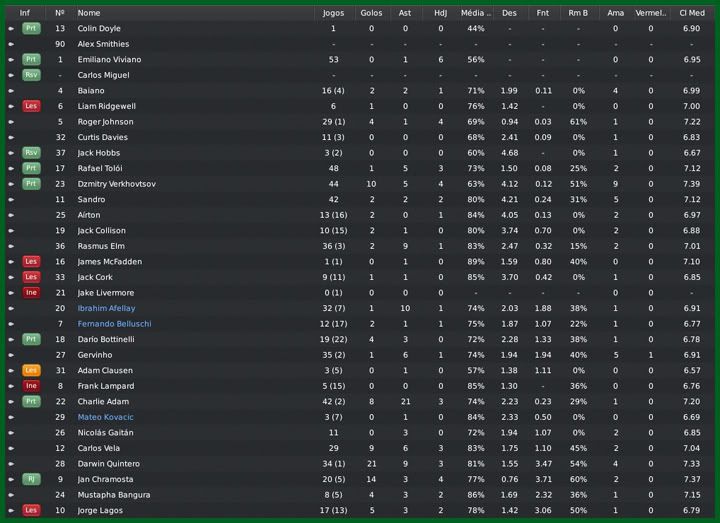Open Mateo Kovacic's player profile

coord(105,417)
